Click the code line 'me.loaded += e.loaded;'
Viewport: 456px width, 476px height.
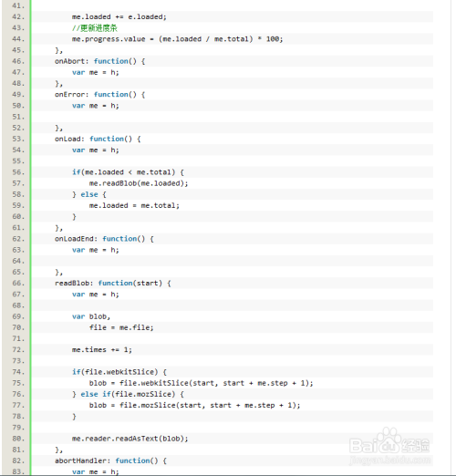[x=119, y=16]
